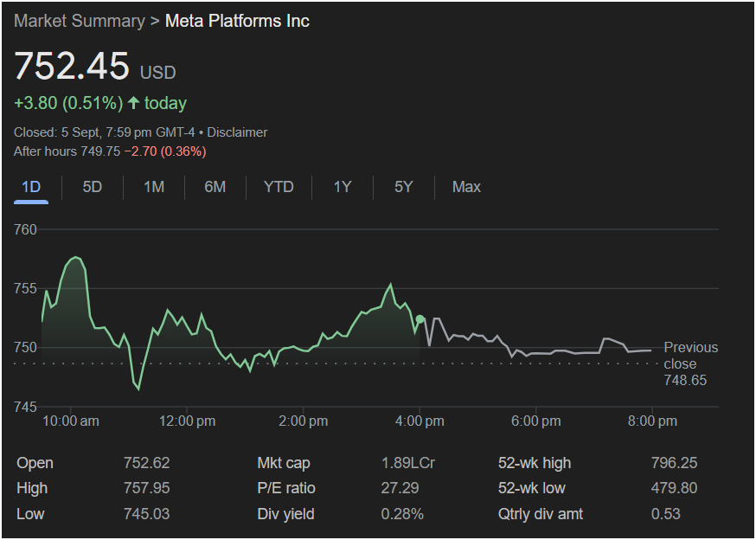
Task: Click the Previous close 748.65 label
Action: pyautogui.click(x=691, y=363)
